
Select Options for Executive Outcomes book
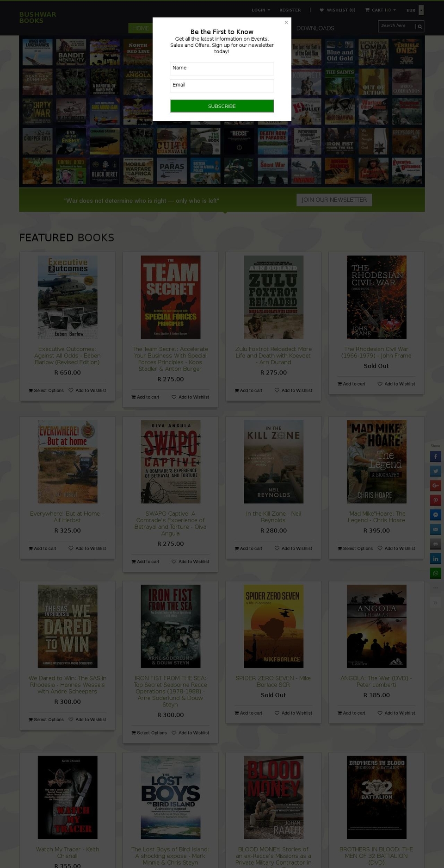46,391
